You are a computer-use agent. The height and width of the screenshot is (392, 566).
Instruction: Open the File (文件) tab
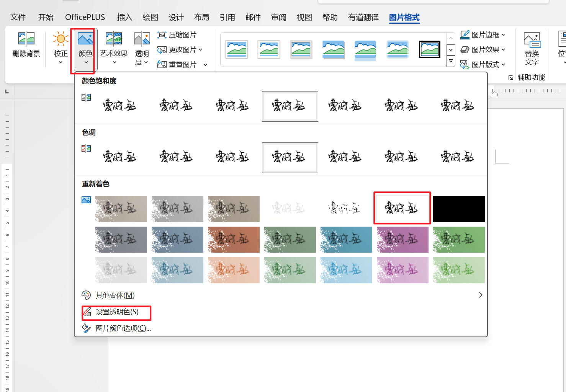pos(18,17)
